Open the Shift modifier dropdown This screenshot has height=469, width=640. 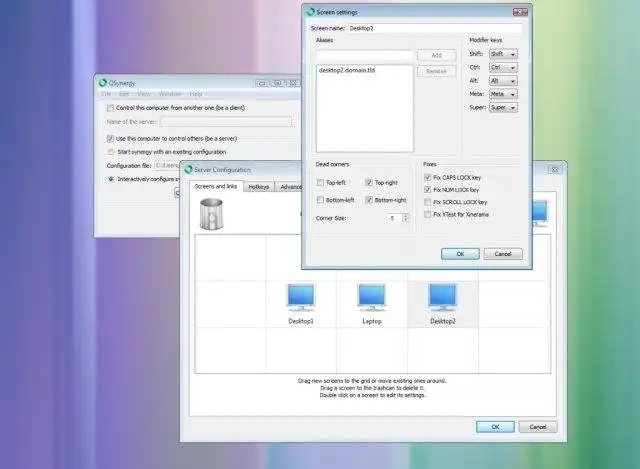(x=503, y=54)
